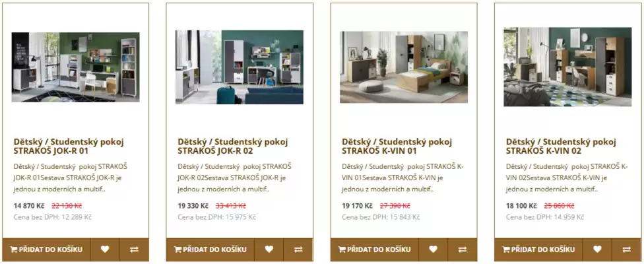Open STRAKOŠ JOK-R 01 product title link
This screenshot has width=644, height=264.
click(69, 147)
